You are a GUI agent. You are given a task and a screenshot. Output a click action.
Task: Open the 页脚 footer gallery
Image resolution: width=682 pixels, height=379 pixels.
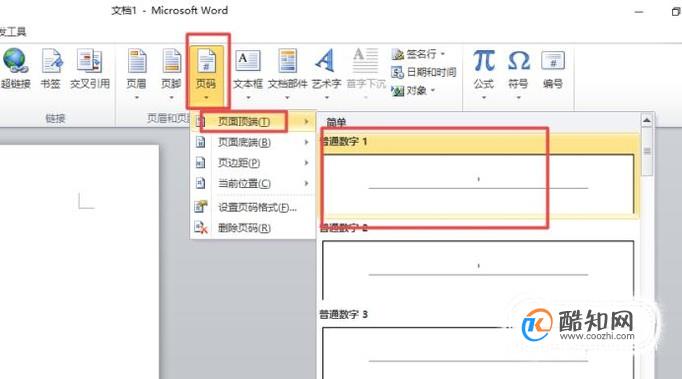point(171,73)
